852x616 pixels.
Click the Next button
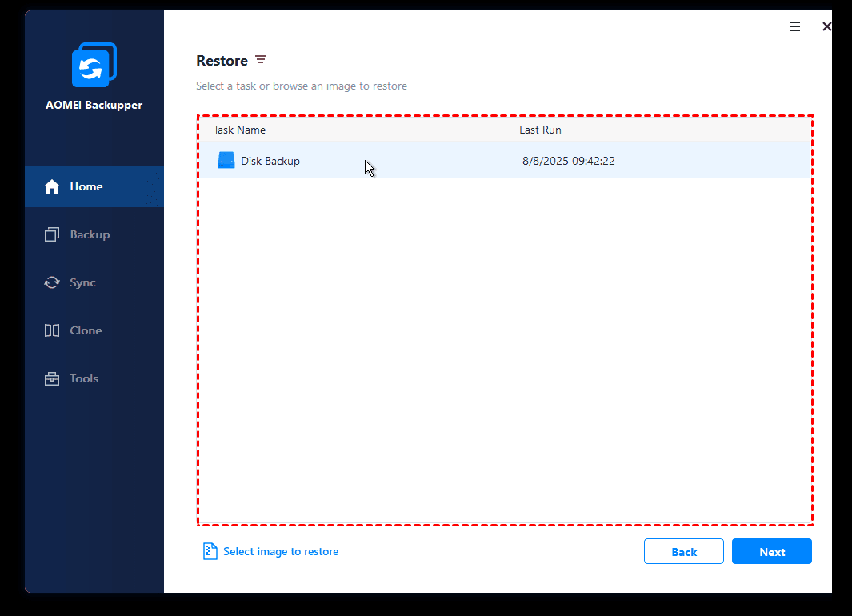point(771,551)
